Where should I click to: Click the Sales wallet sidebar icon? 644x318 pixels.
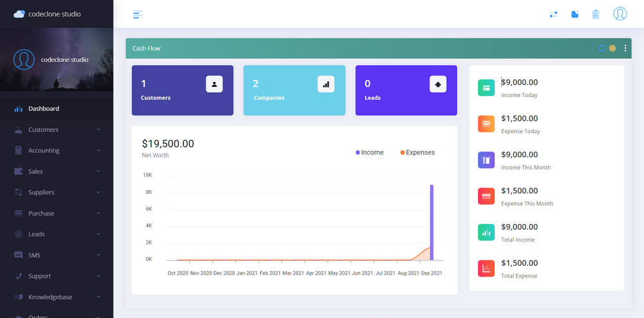point(19,171)
